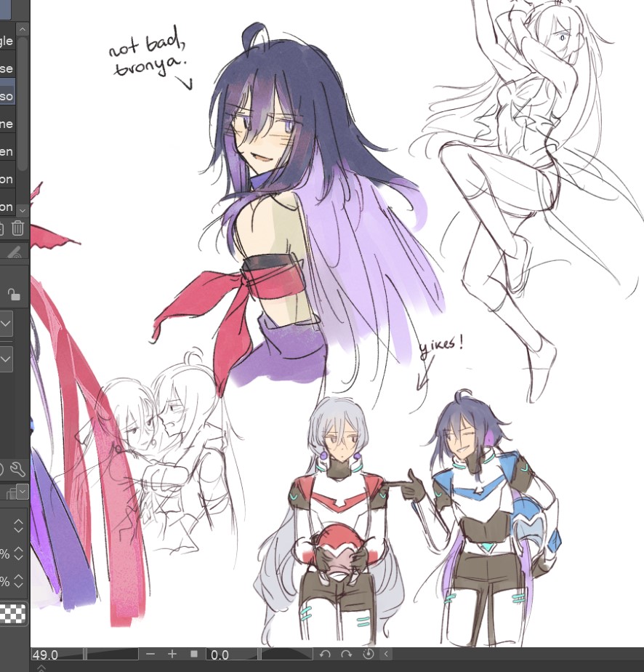Click the zoom in plus button
The width and height of the screenshot is (644, 672).
coord(172,654)
